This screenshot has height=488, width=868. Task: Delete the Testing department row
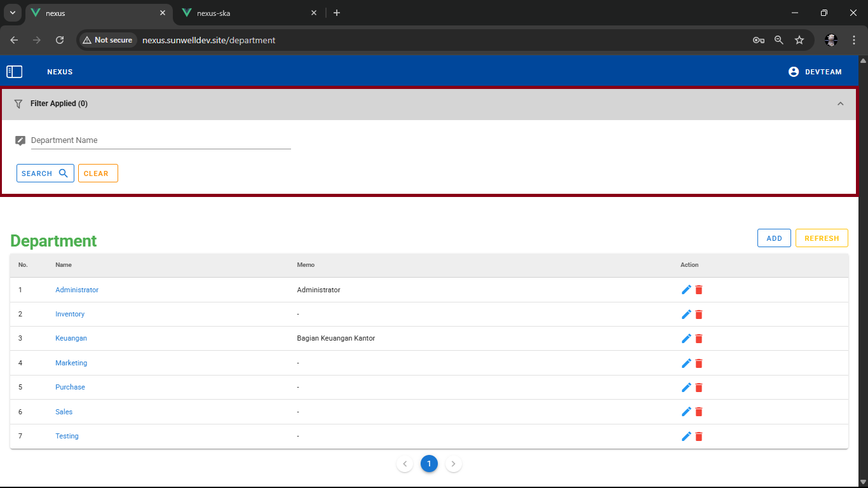(x=699, y=437)
